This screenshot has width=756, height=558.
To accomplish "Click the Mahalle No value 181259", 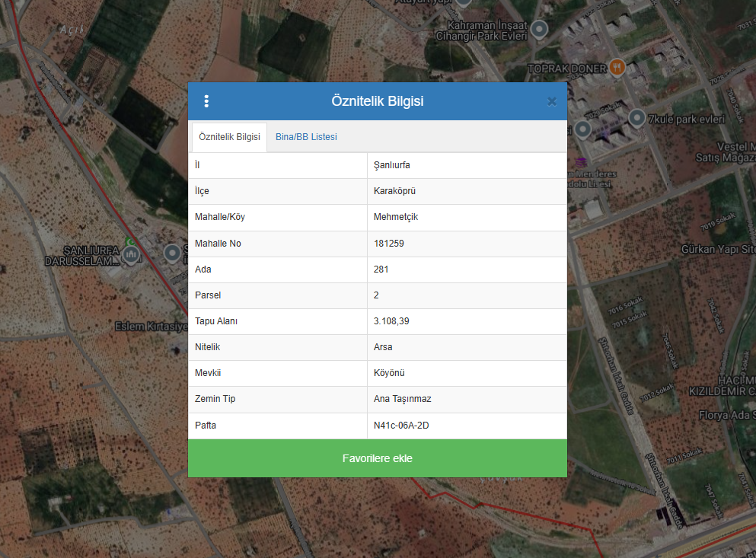I will [x=388, y=244].
